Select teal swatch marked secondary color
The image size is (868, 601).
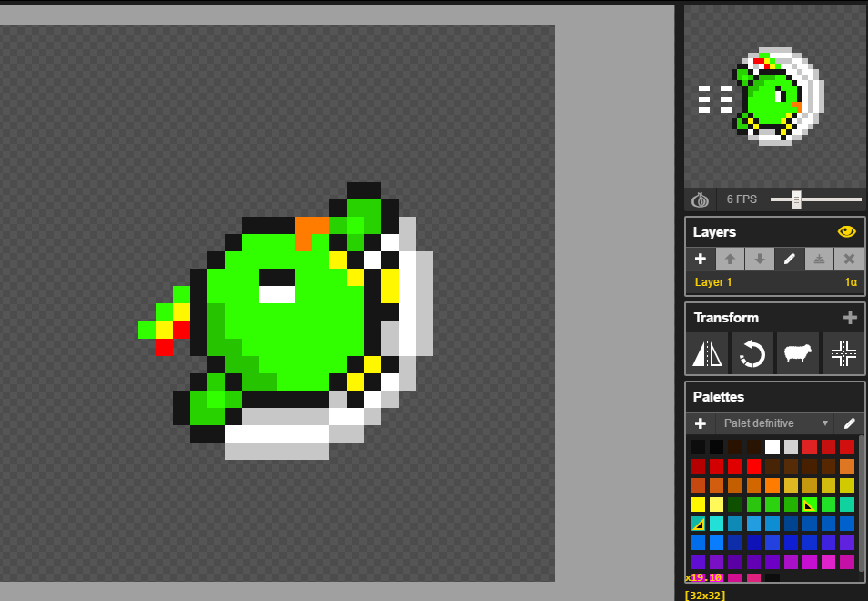click(698, 524)
